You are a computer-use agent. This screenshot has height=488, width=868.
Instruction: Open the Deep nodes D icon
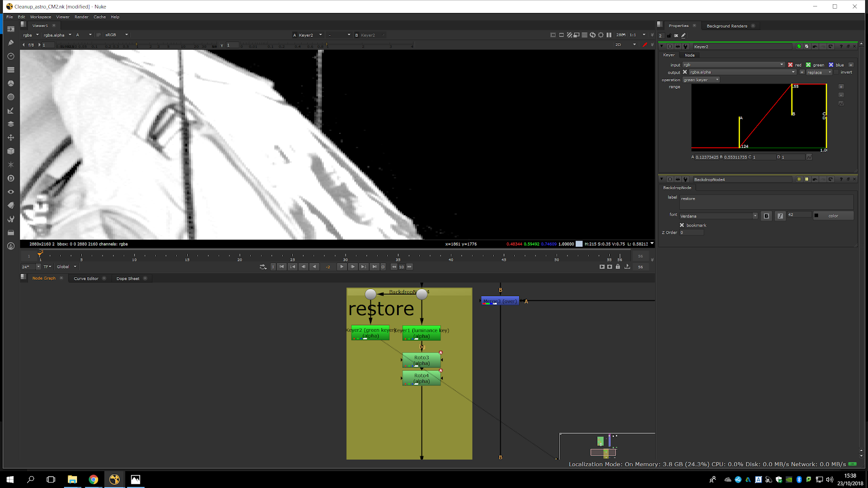10,178
